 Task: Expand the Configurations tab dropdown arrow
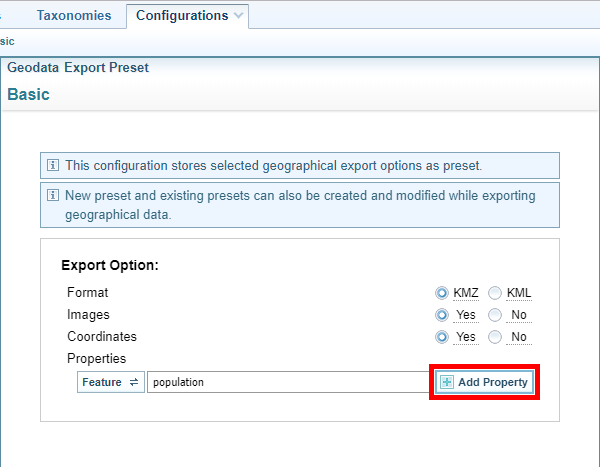[x=238, y=16]
